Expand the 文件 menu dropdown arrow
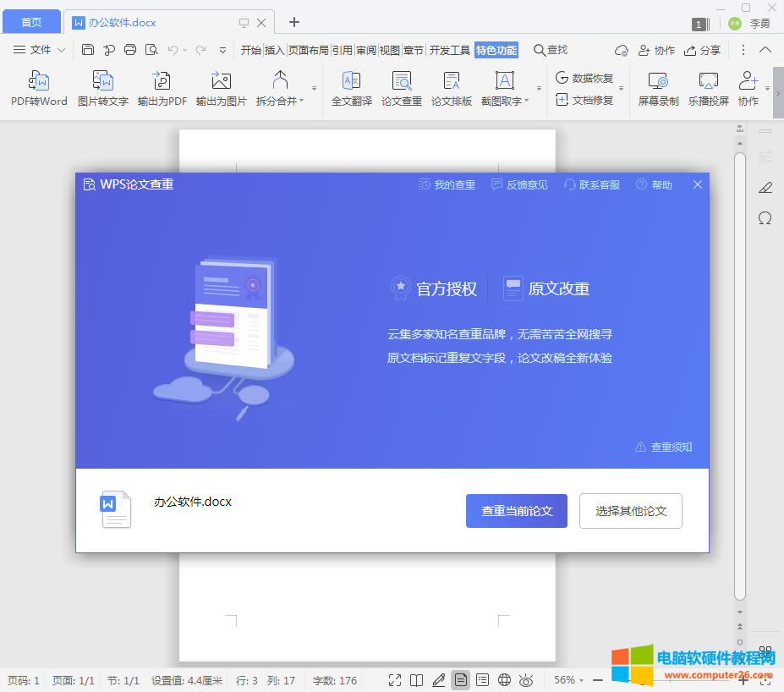784x692 pixels. tap(60, 49)
